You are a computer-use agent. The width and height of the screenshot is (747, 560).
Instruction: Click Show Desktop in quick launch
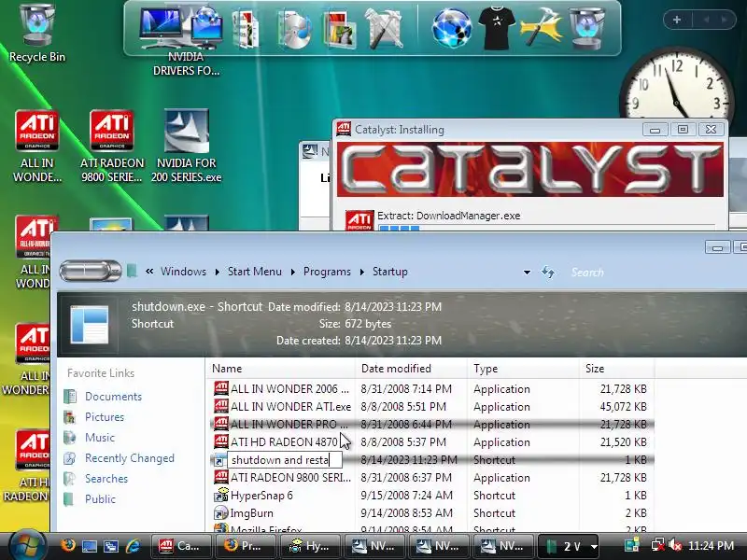[x=89, y=546]
